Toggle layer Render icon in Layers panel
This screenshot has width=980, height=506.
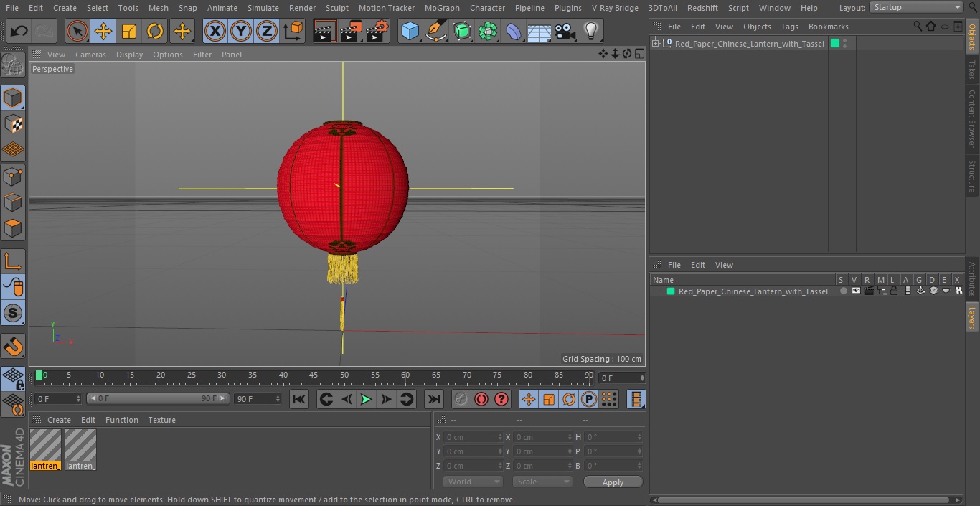(x=869, y=291)
